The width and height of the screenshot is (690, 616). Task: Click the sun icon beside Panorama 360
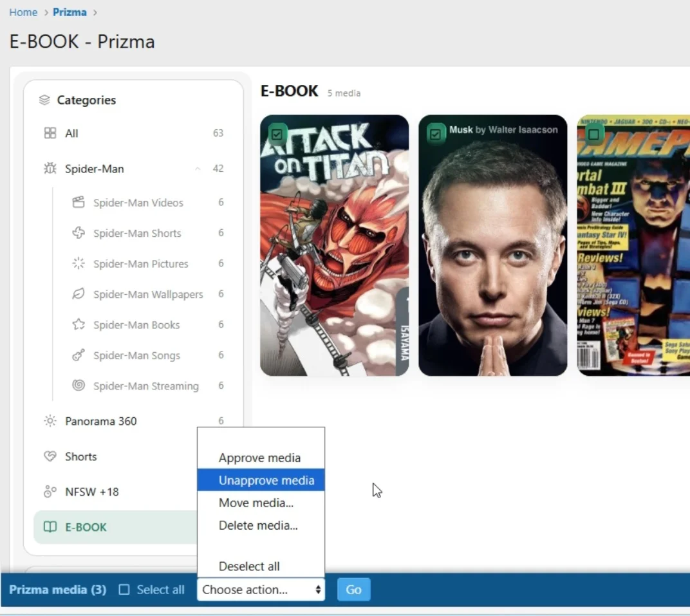click(50, 421)
